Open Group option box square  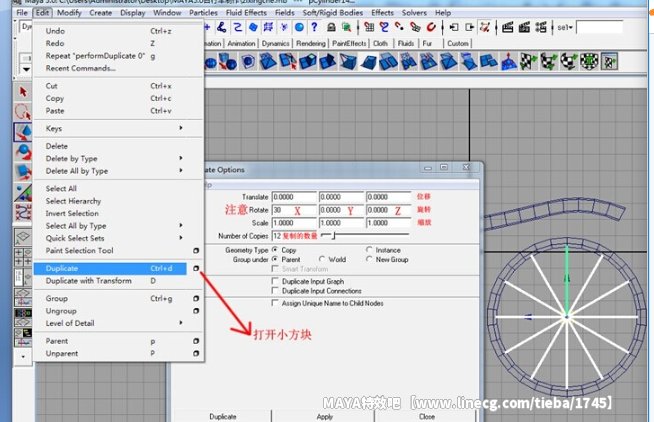coord(196,299)
